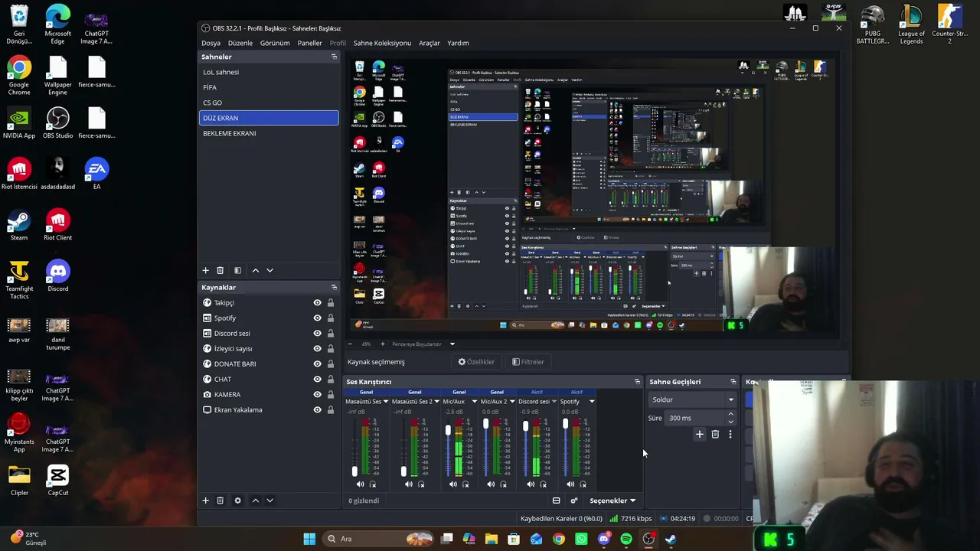Select the BEKLEME EKRANI scene
The width and height of the screenshot is (980, 551).
(x=269, y=133)
